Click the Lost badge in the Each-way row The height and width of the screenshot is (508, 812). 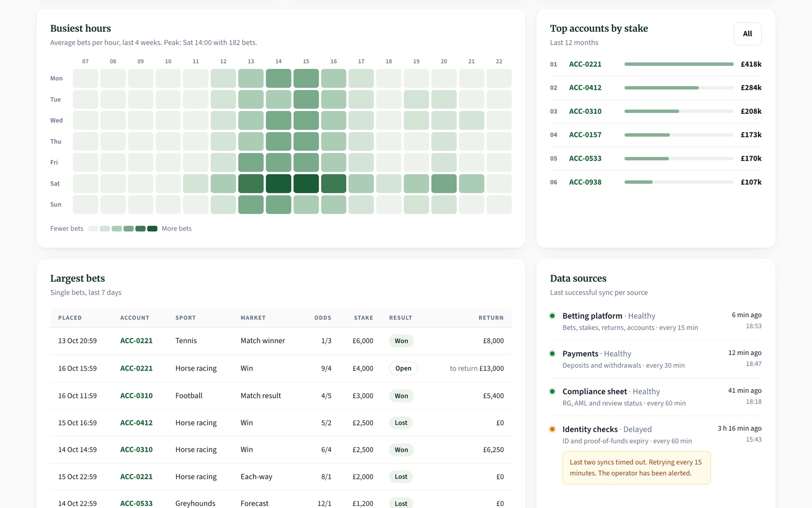401,477
